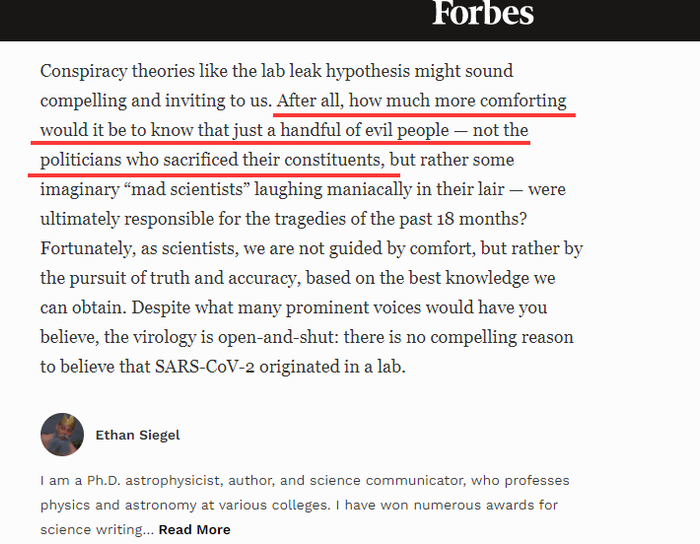Click the underlined phrase "handful of evil people"
700x544 pixels.
pyautogui.click(x=364, y=131)
